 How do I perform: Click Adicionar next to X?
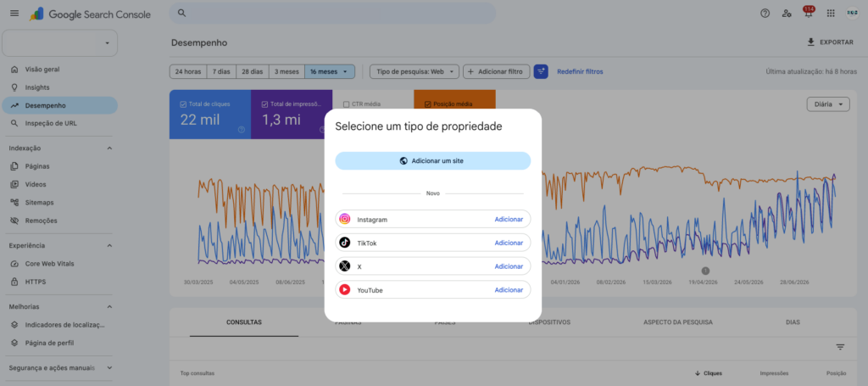click(509, 266)
